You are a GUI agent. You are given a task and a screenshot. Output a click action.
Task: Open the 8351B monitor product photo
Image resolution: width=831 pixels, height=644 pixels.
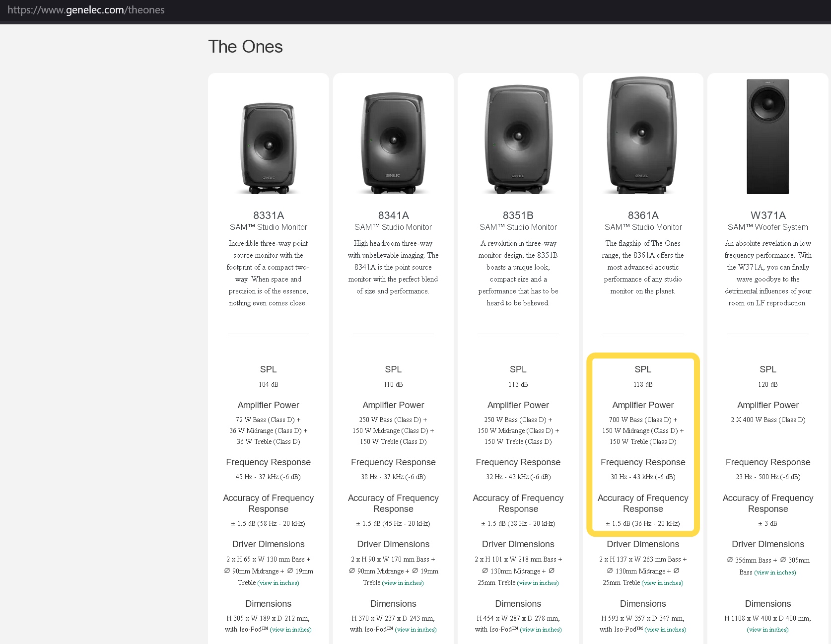(518, 139)
